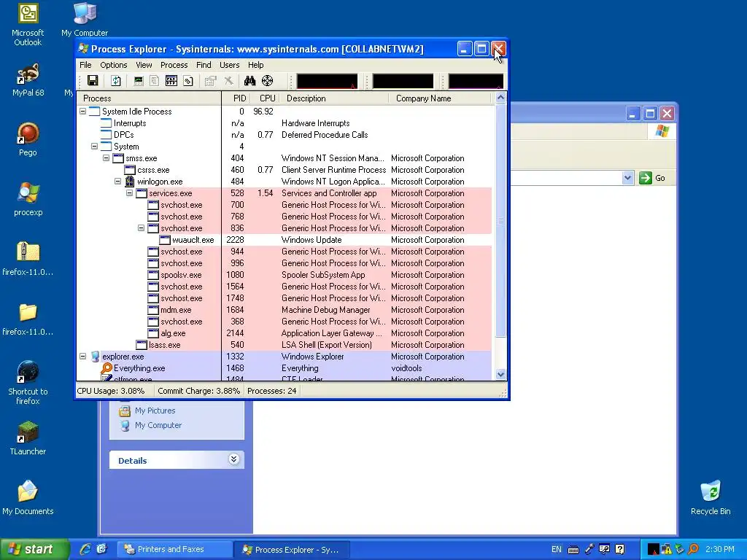
Task: Show the lower pane toolbar icon
Action: click(171, 80)
